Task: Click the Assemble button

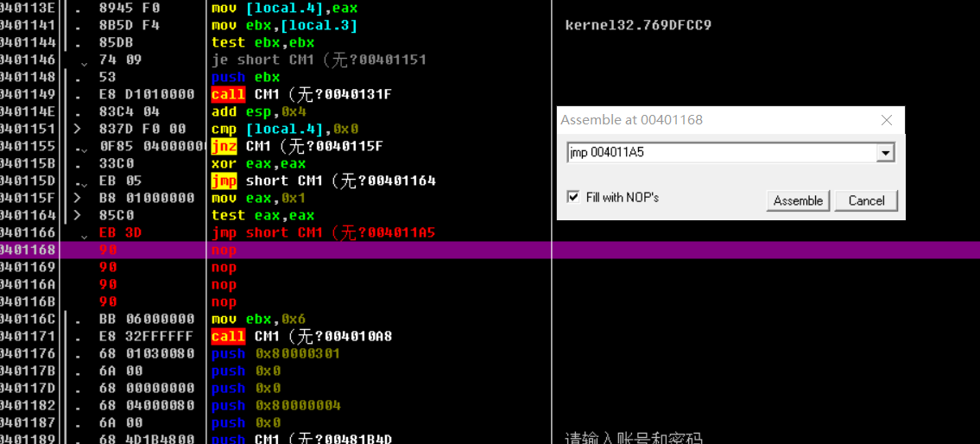Action: (797, 200)
